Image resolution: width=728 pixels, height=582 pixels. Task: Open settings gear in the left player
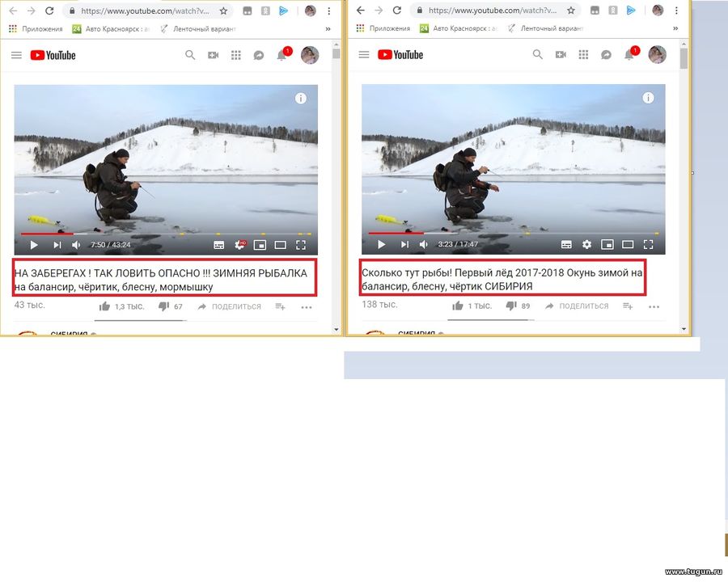(239, 245)
